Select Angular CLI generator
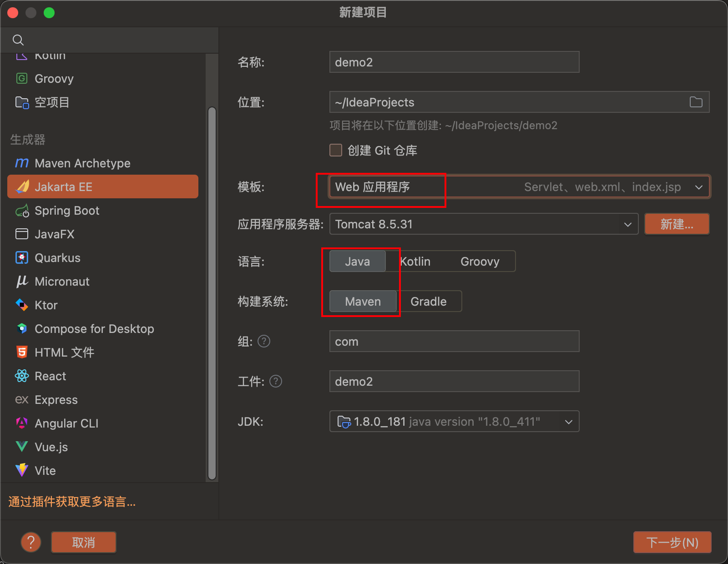 (x=103, y=423)
